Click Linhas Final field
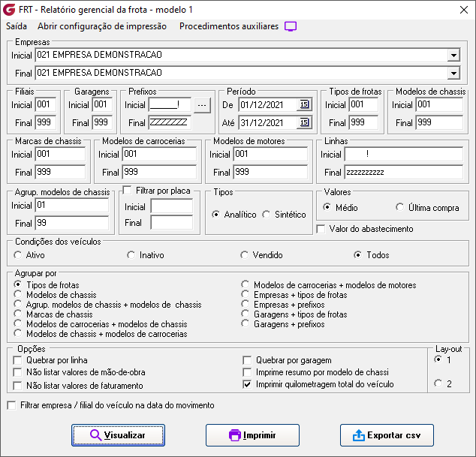Image resolution: width=476 pixels, height=457 pixels. [404, 172]
